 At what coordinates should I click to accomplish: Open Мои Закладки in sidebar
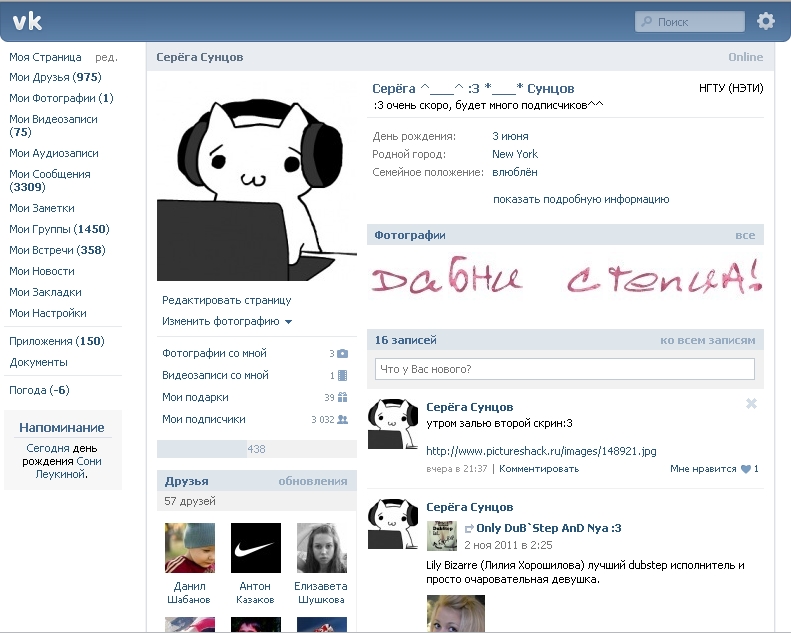click(x=45, y=292)
